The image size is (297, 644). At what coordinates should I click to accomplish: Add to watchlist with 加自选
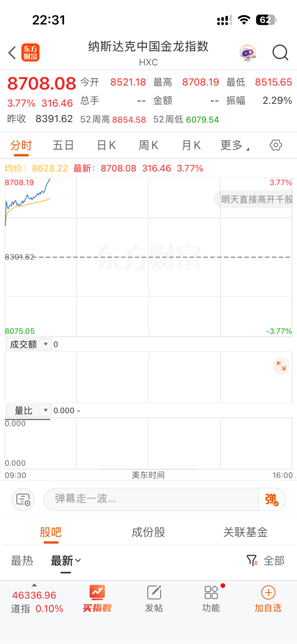(x=268, y=599)
